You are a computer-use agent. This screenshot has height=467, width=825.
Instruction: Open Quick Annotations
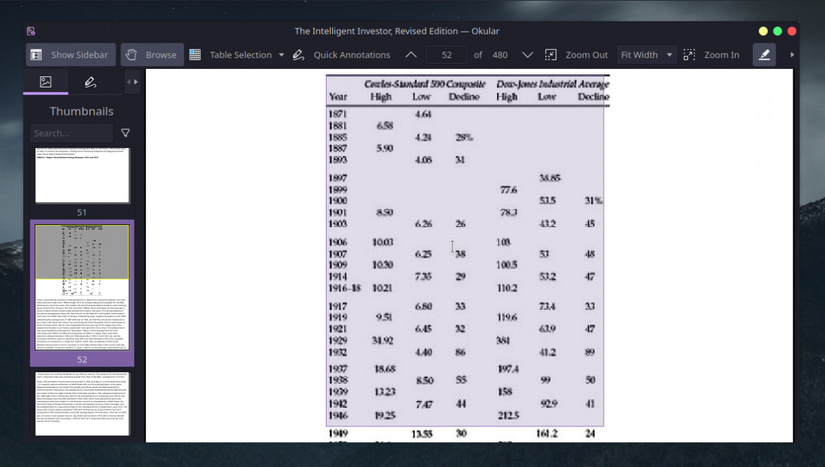341,55
